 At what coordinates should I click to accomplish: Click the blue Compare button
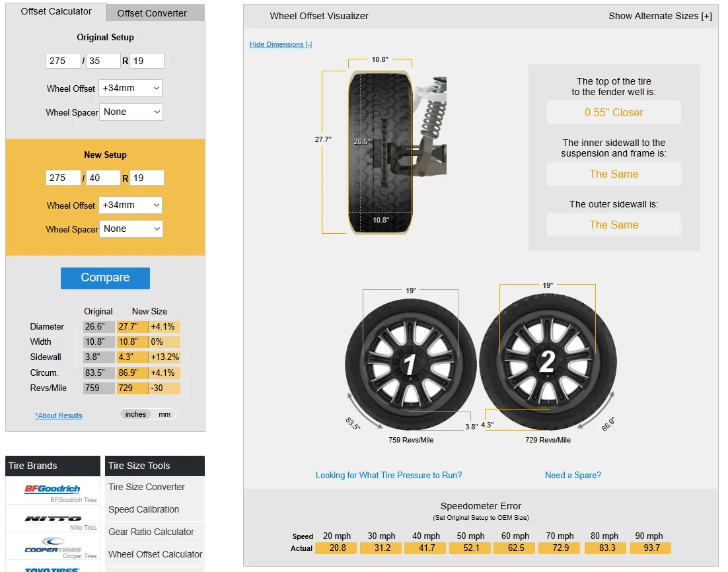click(x=106, y=278)
